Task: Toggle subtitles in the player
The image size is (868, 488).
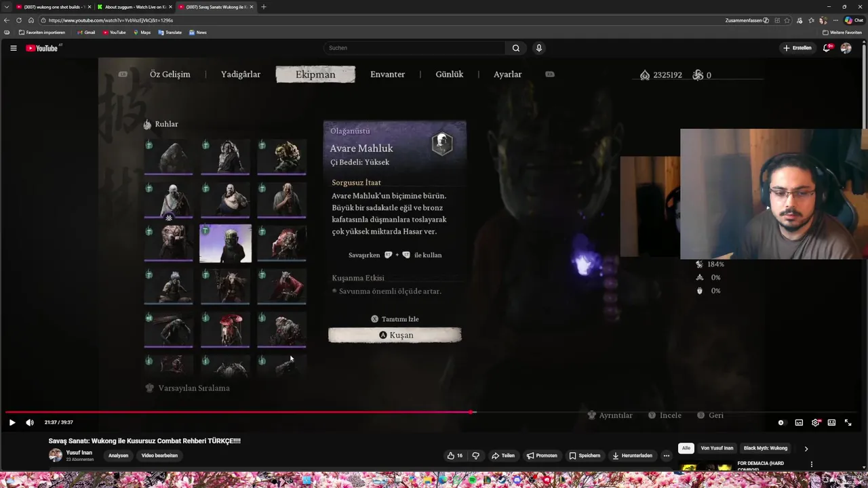Action: (799, 422)
